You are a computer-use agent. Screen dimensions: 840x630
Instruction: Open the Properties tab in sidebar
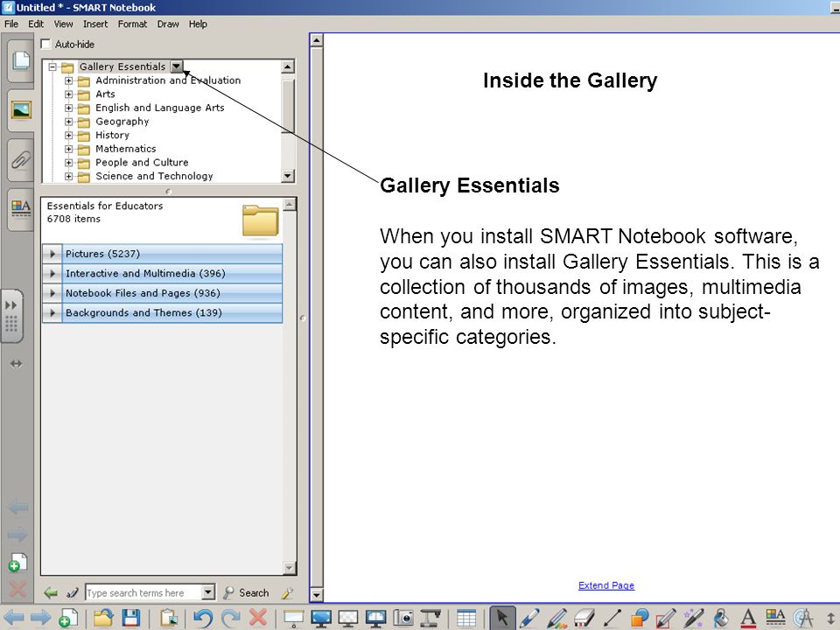[x=21, y=209]
